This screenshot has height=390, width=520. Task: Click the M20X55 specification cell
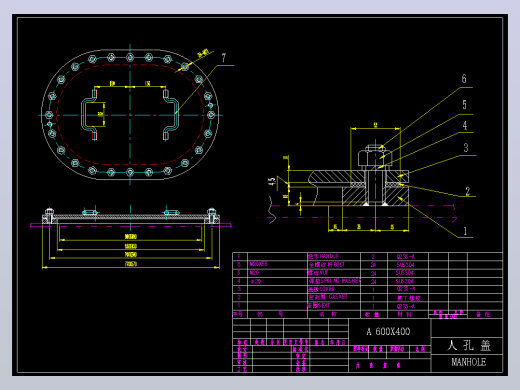[x=259, y=264]
